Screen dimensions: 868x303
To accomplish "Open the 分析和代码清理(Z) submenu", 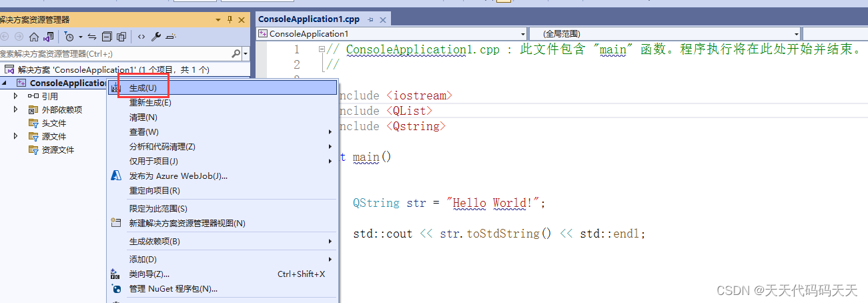I will point(222,146).
